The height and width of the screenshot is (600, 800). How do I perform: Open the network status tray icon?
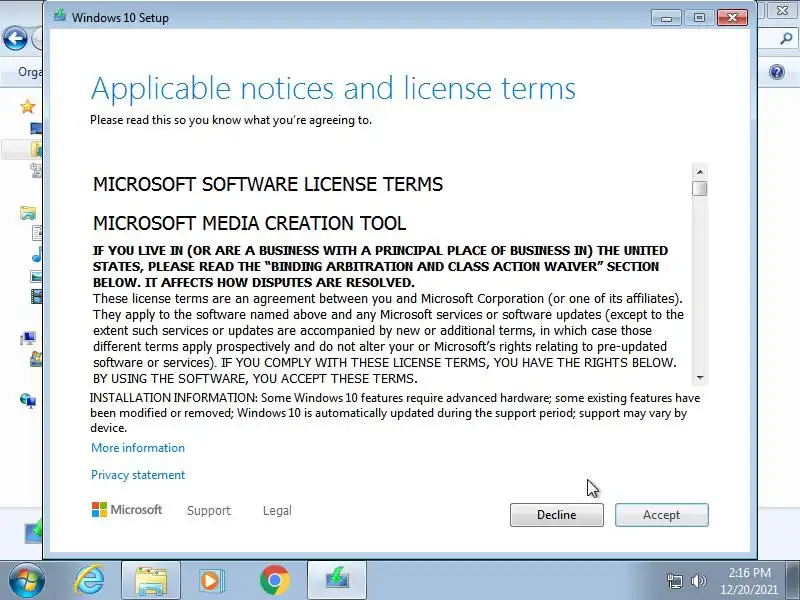pos(674,581)
